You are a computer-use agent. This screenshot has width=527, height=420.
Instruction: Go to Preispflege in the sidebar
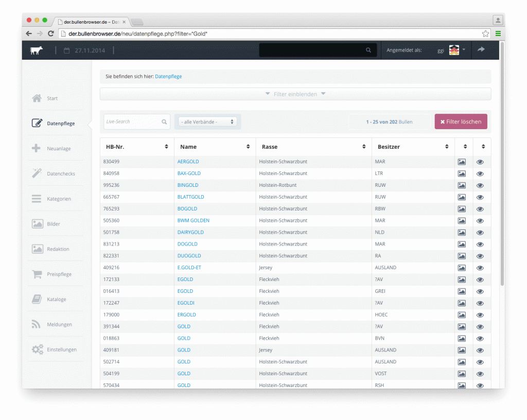click(x=59, y=274)
